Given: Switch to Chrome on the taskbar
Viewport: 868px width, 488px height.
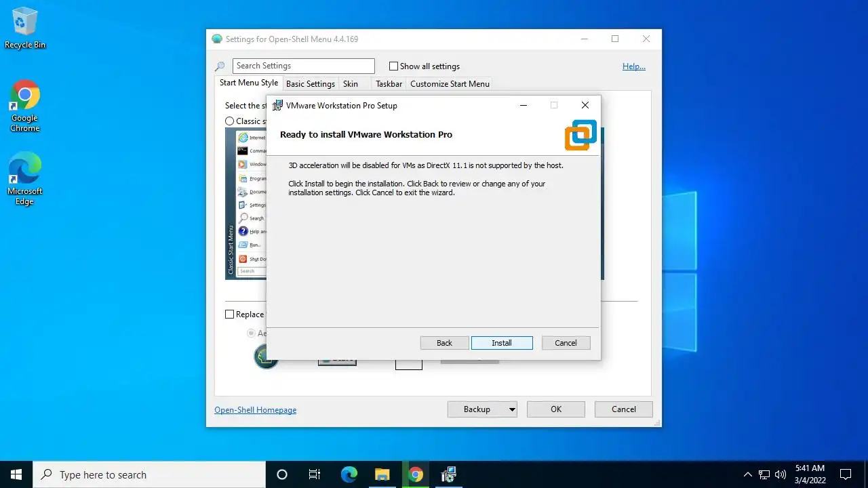Looking at the screenshot, I should coord(416,474).
